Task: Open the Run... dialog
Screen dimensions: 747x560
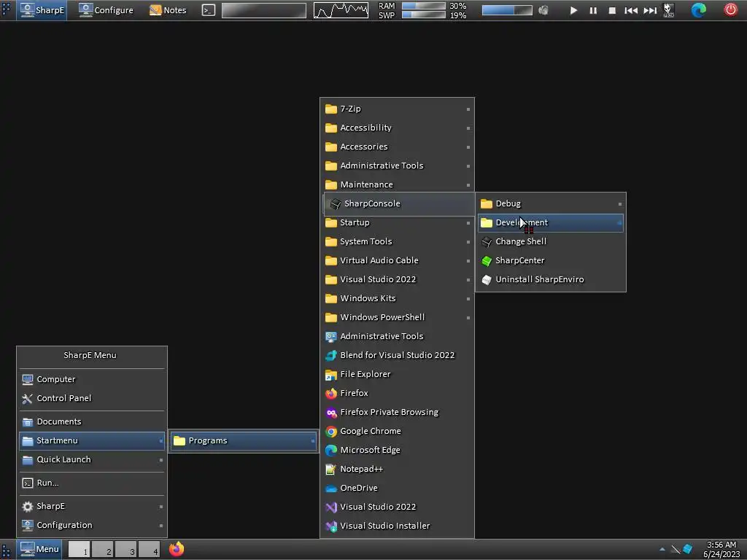Action: [92, 483]
